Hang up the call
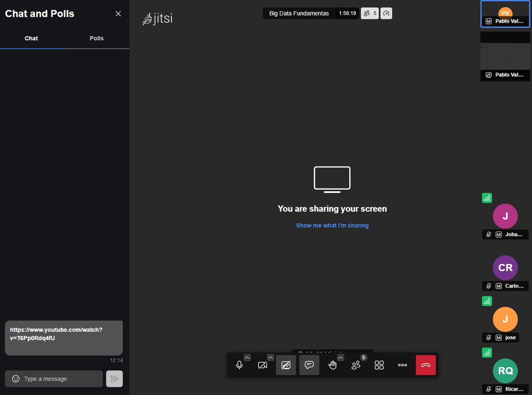The image size is (532, 395). click(x=426, y=365)
